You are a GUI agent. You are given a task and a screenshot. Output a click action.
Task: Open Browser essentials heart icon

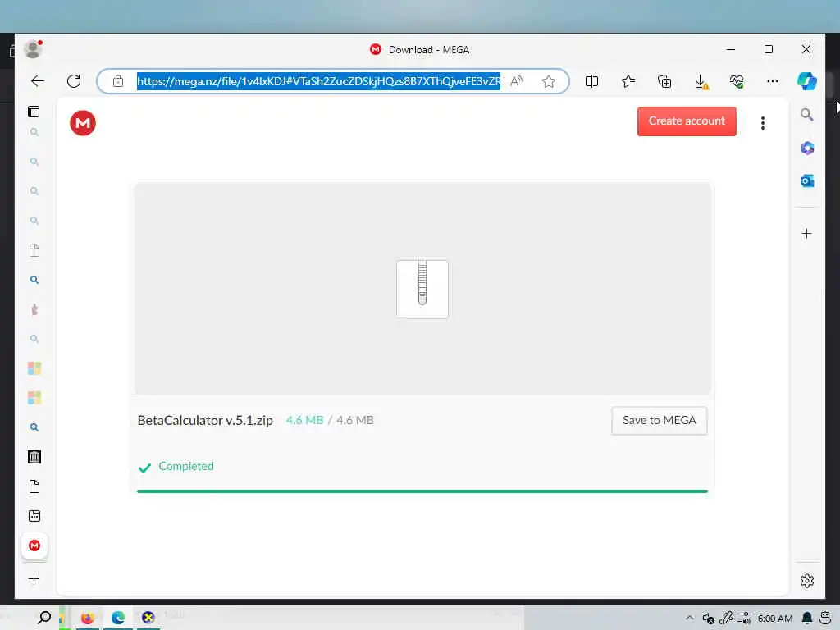[737, 81]
